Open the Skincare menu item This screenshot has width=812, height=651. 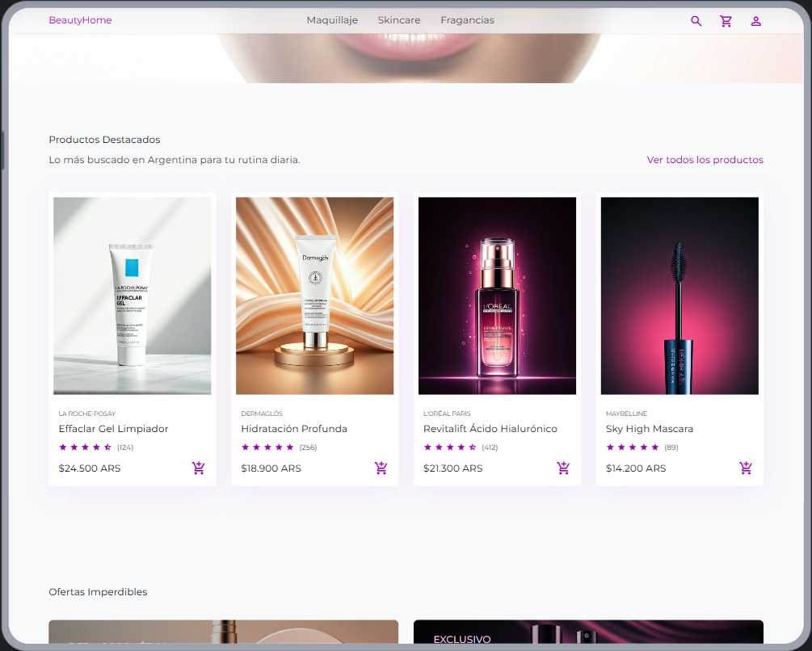pos(399,20)
